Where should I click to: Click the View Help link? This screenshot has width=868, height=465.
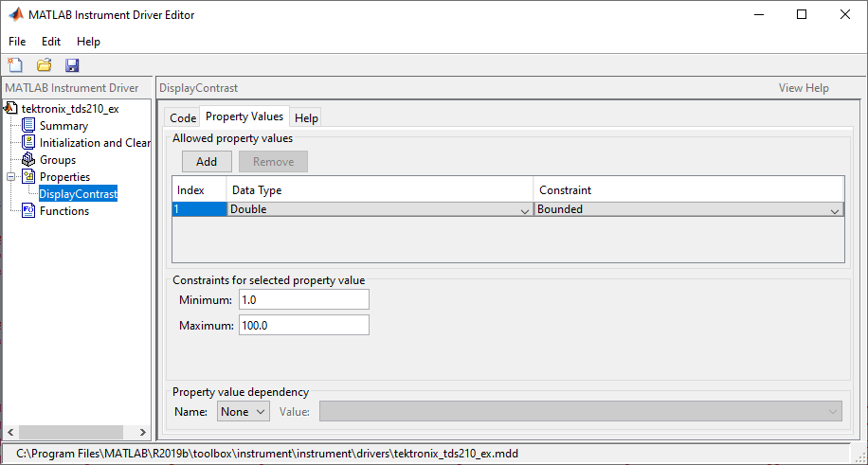coord(804,88)
